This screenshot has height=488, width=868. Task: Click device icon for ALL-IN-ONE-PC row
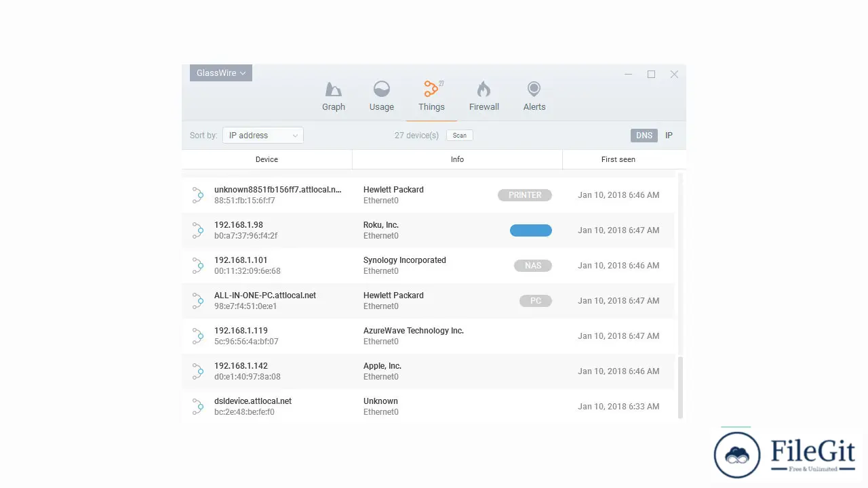coord(197,301)
